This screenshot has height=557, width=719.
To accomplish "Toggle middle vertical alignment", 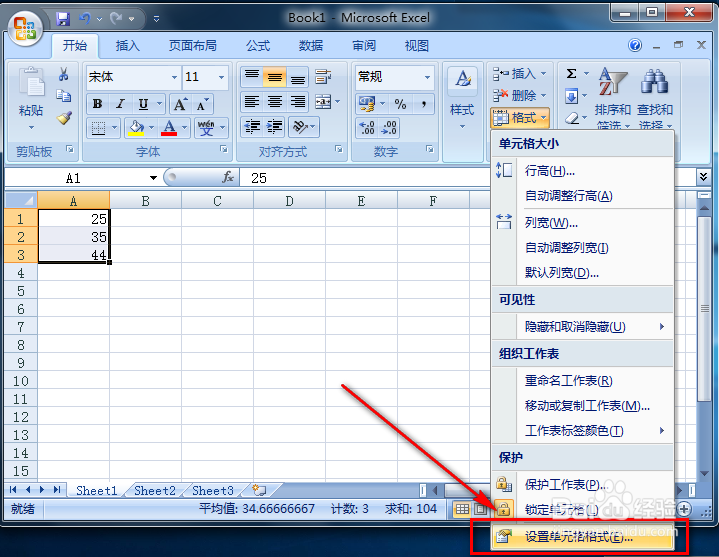I will [275, 77].
